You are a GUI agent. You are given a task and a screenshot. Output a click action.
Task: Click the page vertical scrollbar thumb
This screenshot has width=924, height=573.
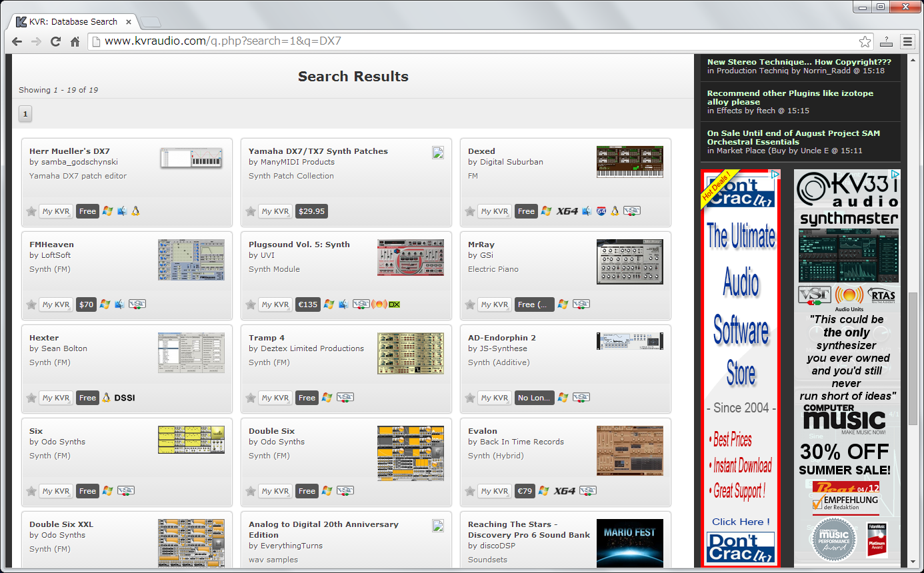click(913, 358)
